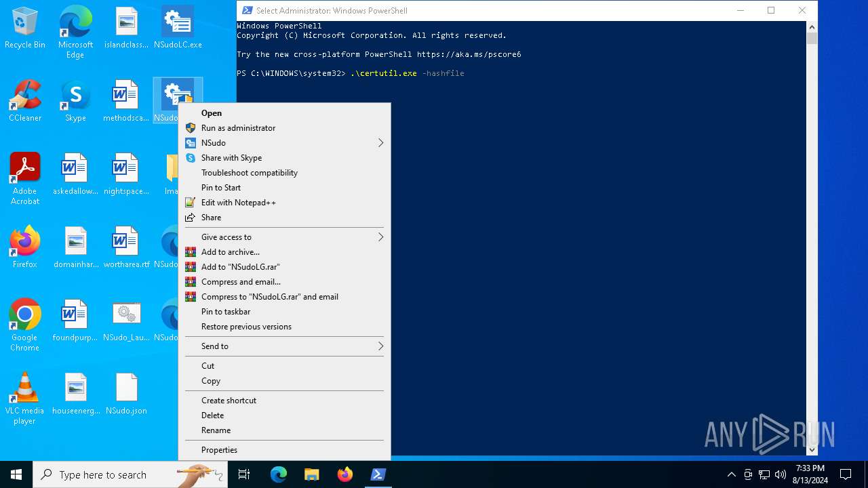Open the Recycle Bin desktop icon
868x488 pixels.
pos(25,28)
